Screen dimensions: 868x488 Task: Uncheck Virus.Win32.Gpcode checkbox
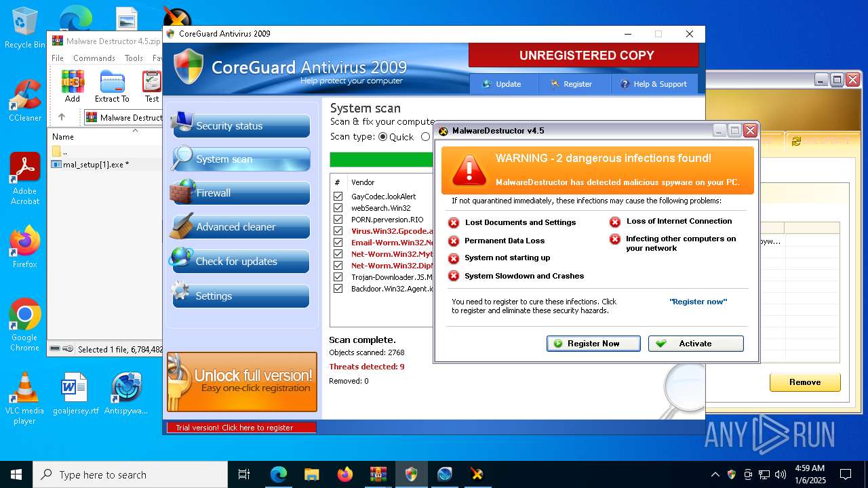click(338, 231)
